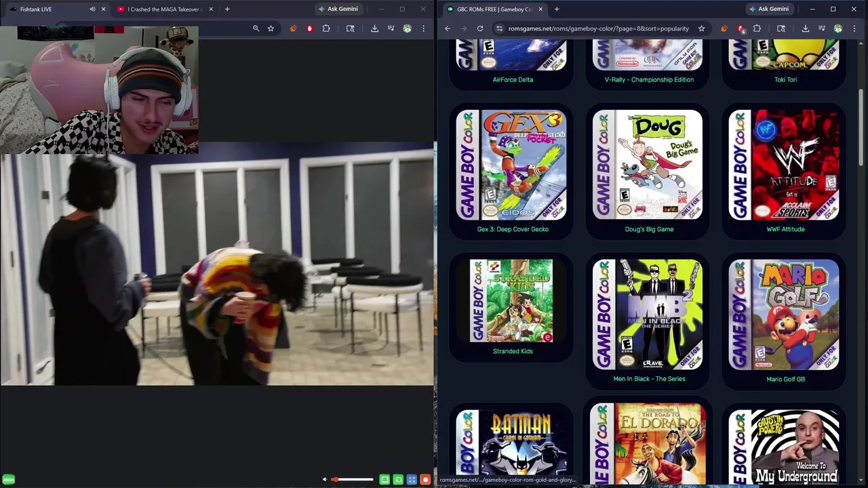Image resolution: width=868 pixels, height=488 pixels.
Task: Click Ask Gemini in left browser window
Action: (x=338, y=9)
